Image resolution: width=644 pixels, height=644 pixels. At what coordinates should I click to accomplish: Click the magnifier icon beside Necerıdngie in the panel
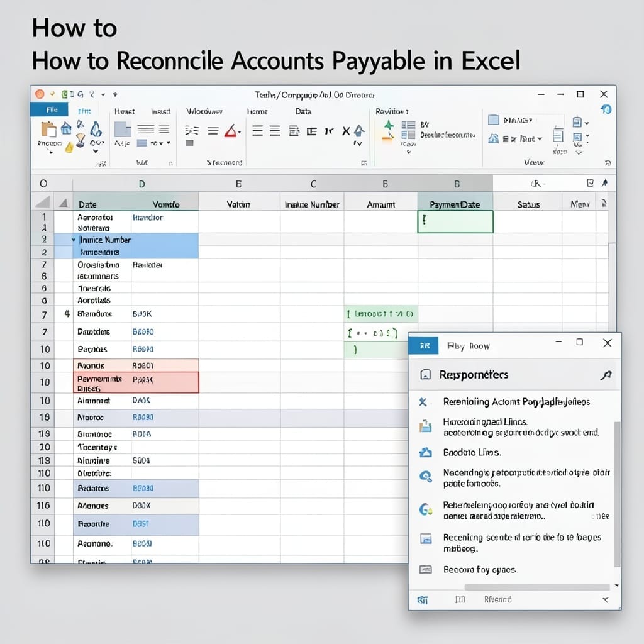(x=426, y=477)
